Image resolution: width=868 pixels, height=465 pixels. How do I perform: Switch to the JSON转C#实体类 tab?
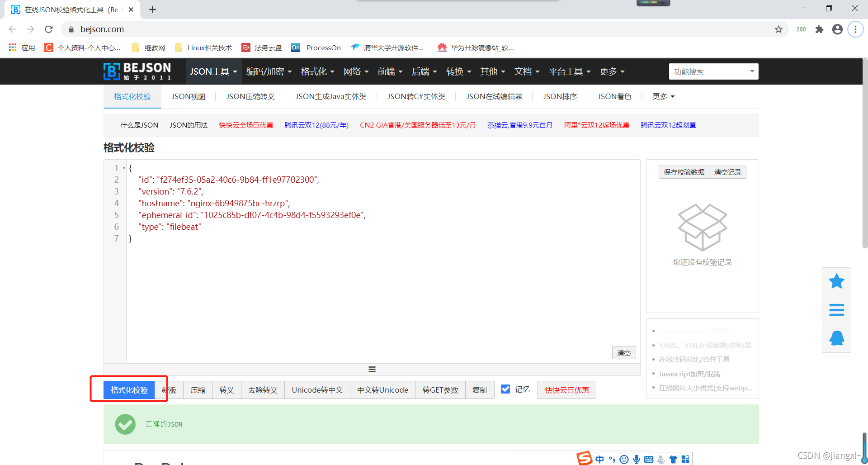pyautogui.click(x=416, y=96)
